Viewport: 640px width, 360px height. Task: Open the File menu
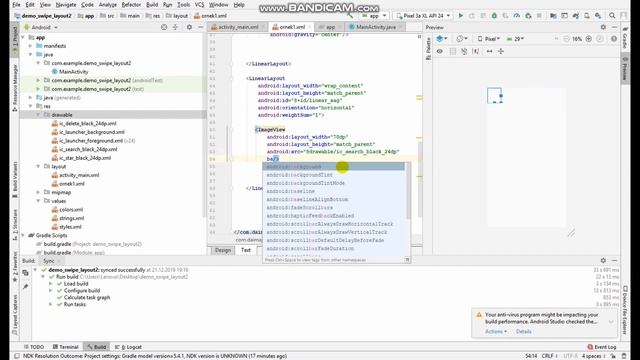pos(16,5)
